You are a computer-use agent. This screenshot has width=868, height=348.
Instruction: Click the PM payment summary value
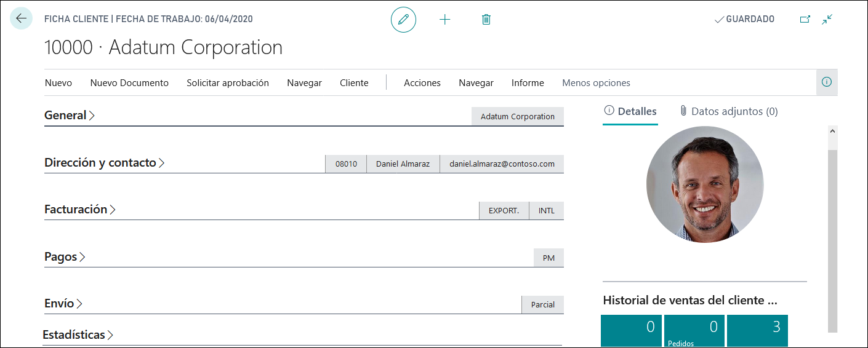point(549,258)
